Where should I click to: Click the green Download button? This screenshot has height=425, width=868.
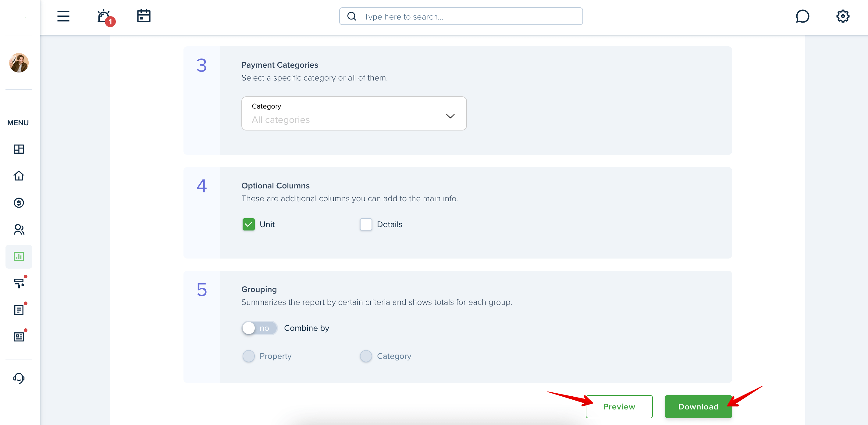(698, 407)
